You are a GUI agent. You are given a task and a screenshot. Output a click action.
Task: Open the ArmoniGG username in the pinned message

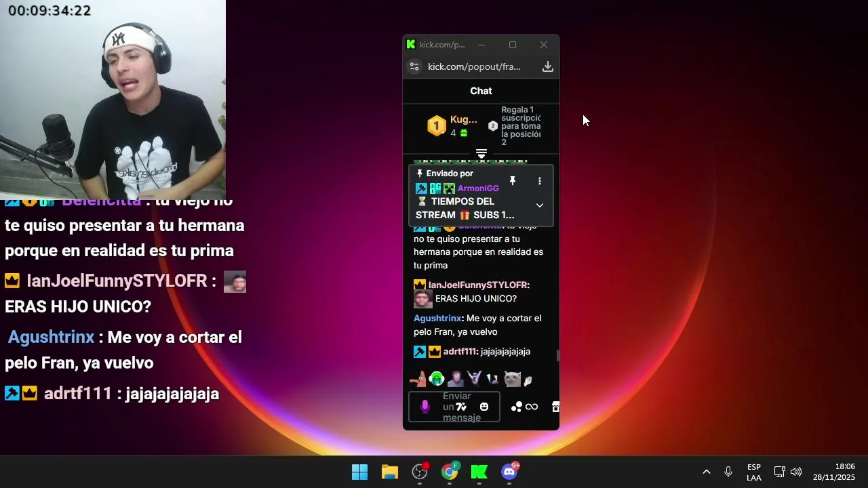click(x=478, y=188)
